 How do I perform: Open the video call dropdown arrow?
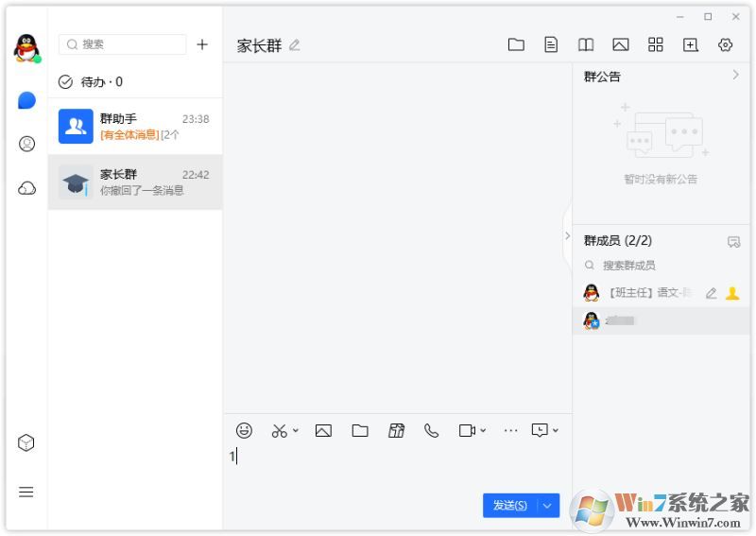483,430
